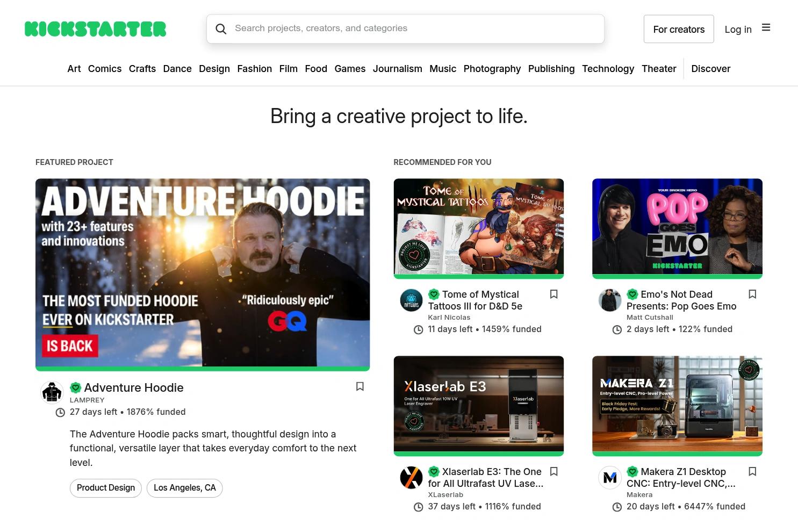Click the Matt Cutshall creator avatar
Viewport: 798px width, 532px height.
610,300
